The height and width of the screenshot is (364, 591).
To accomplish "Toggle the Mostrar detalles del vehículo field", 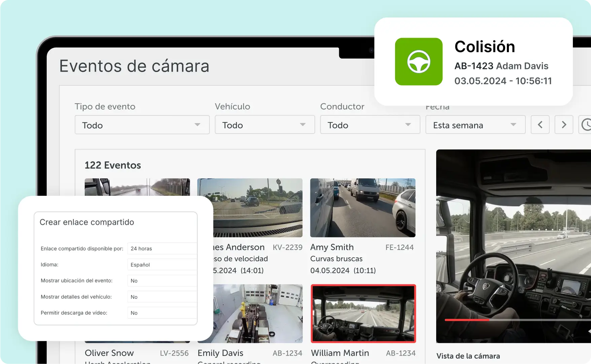I will click(x=162, y=297).
